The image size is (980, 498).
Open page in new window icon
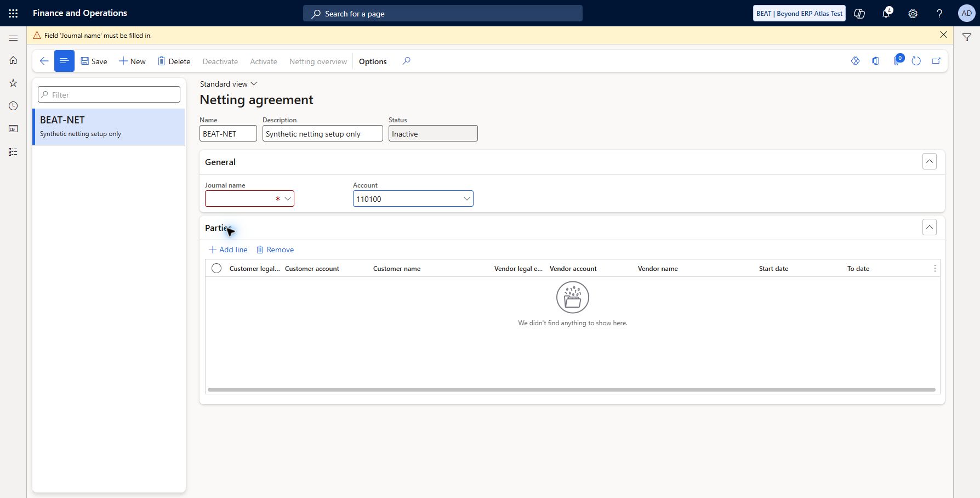(936, 61)
